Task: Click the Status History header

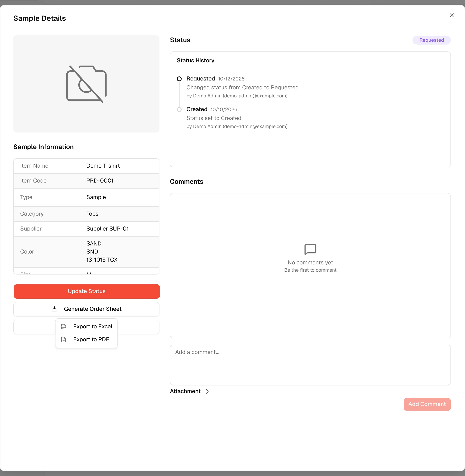Action: coord(195,61)
